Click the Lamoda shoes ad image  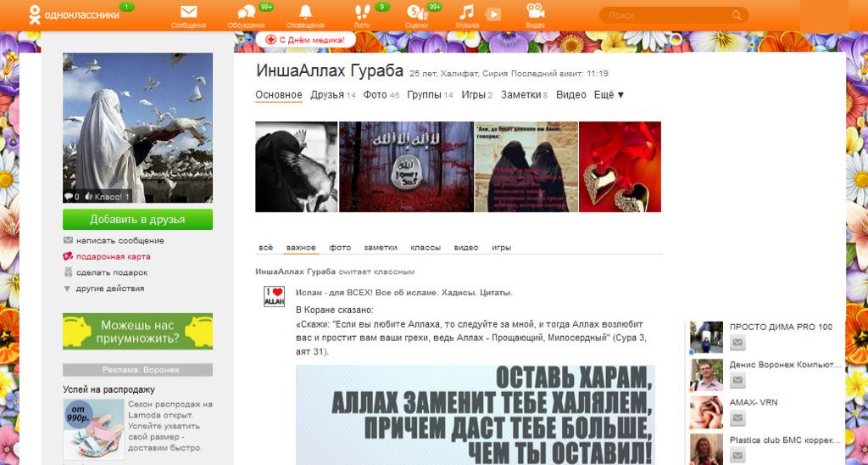pyautogui.click(x=93, y=429)
